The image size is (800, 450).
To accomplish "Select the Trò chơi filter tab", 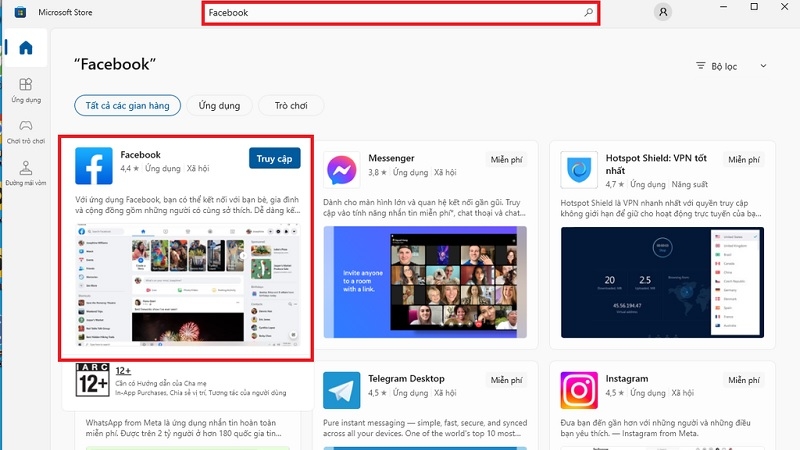I will [x=291, y=106].
